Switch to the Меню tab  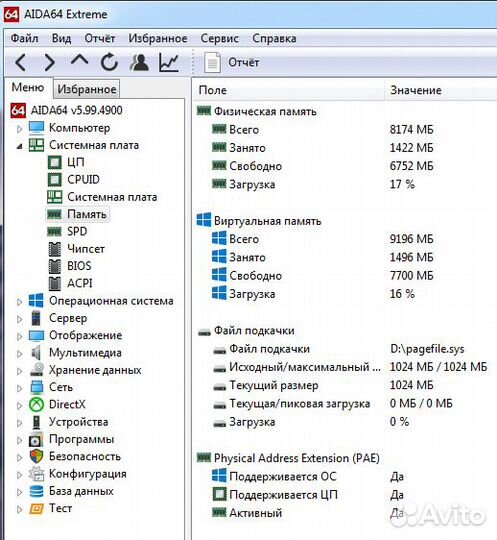click(28, 87)
